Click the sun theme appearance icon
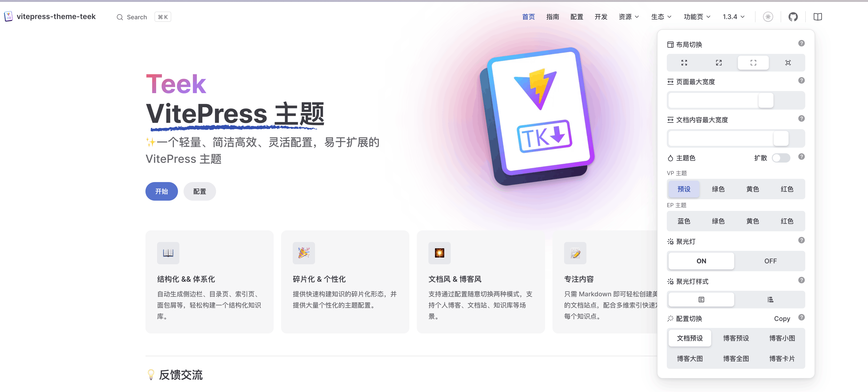 tap(768, 17)
